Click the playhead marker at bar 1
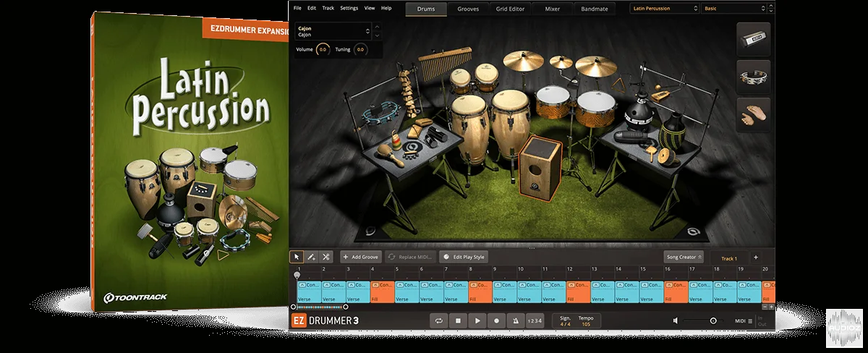 coord(297,275)
